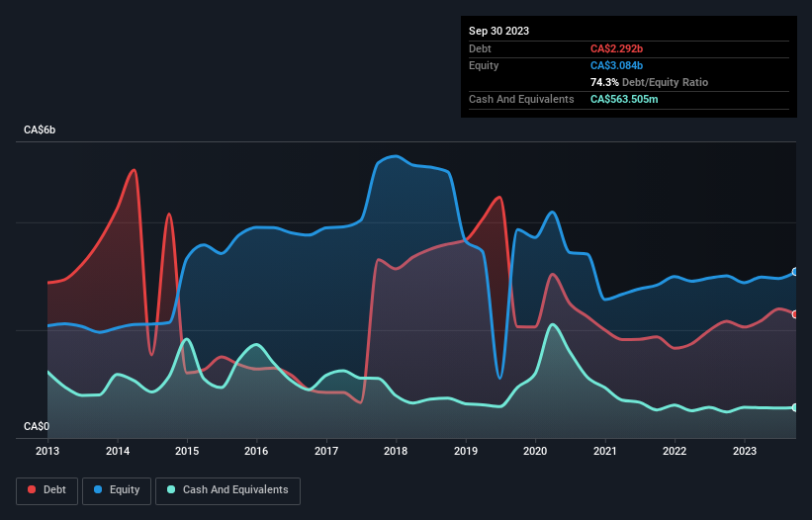This screenshot has width=812, height=520.
Task: Select the 2017 x-axis label
Action: pos(326,451)
